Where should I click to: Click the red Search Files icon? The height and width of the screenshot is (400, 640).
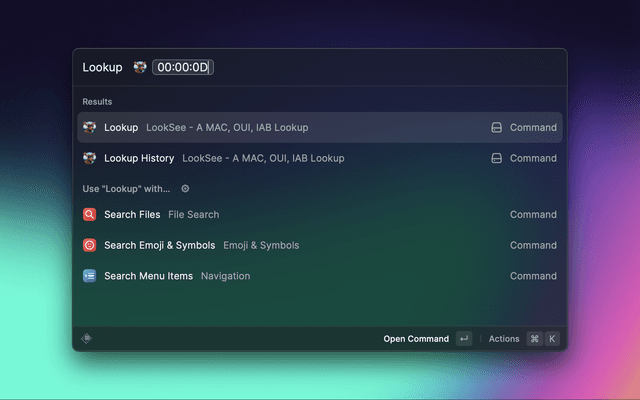coord(90,214)
